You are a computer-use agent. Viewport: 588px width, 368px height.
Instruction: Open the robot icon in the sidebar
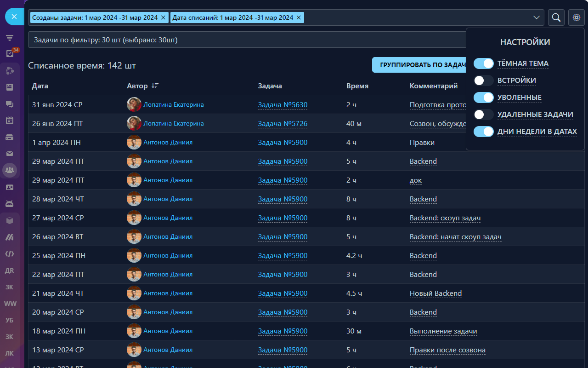point(10,204)
